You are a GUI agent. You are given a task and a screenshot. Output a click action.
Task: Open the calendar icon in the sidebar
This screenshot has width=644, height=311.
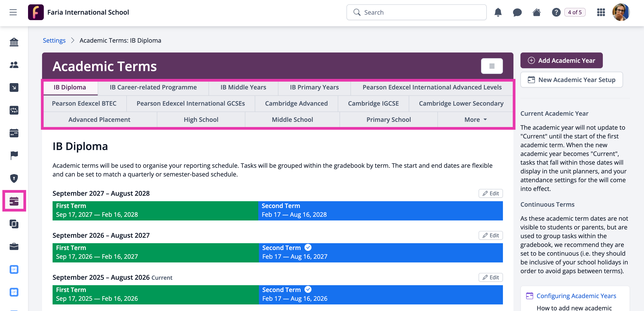pyautogui.click(x=14, y=133)
